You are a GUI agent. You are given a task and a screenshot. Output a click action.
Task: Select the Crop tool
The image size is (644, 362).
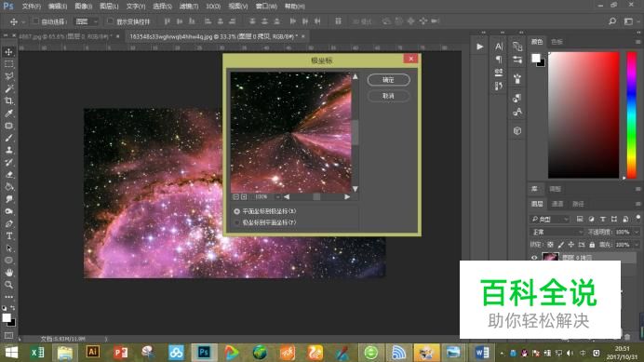[8, 101]
